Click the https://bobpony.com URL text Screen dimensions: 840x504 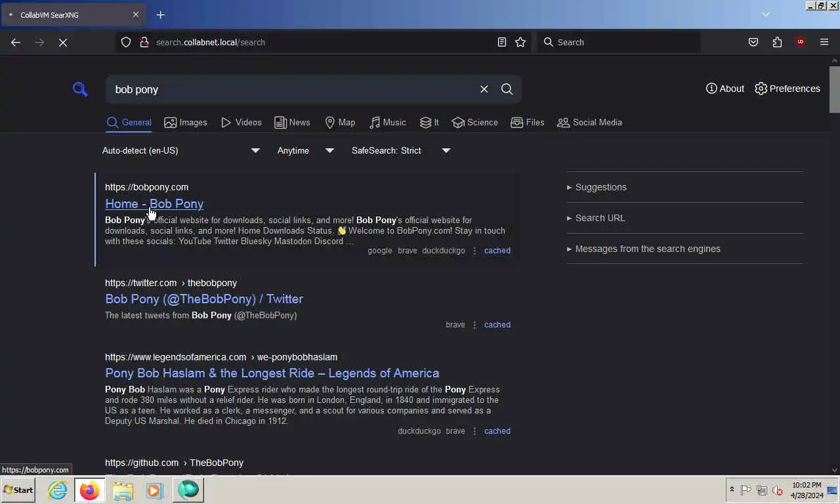point(146,187)
